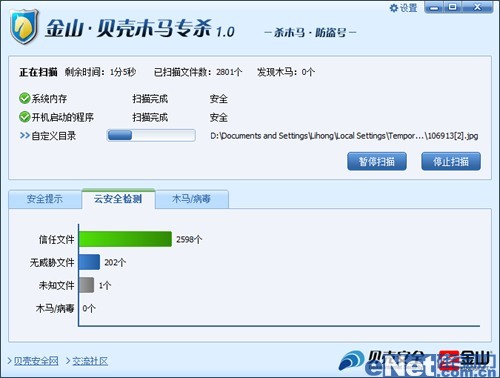This screenshot has height=378, width=500.
Task: Click the horse shield logo icon
Action: coord(24,27)
